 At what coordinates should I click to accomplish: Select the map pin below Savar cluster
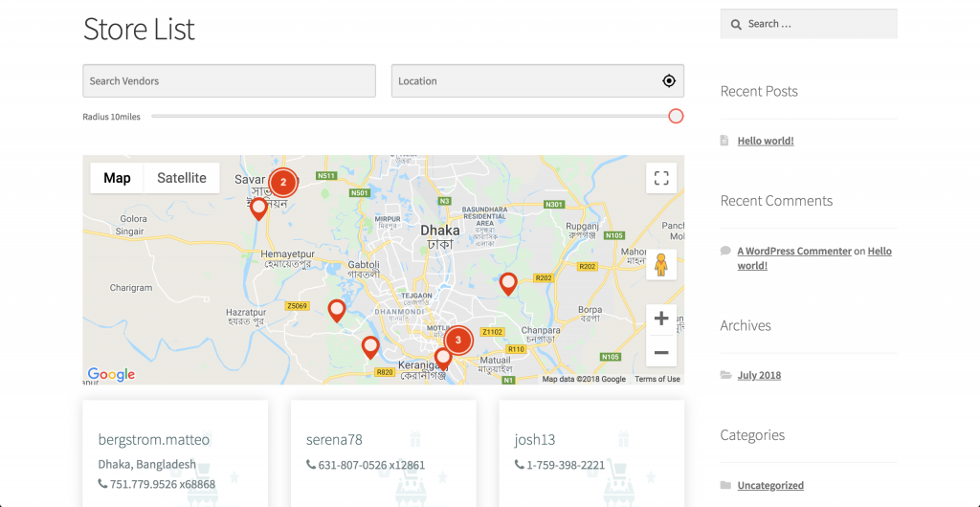coord(258,209)
